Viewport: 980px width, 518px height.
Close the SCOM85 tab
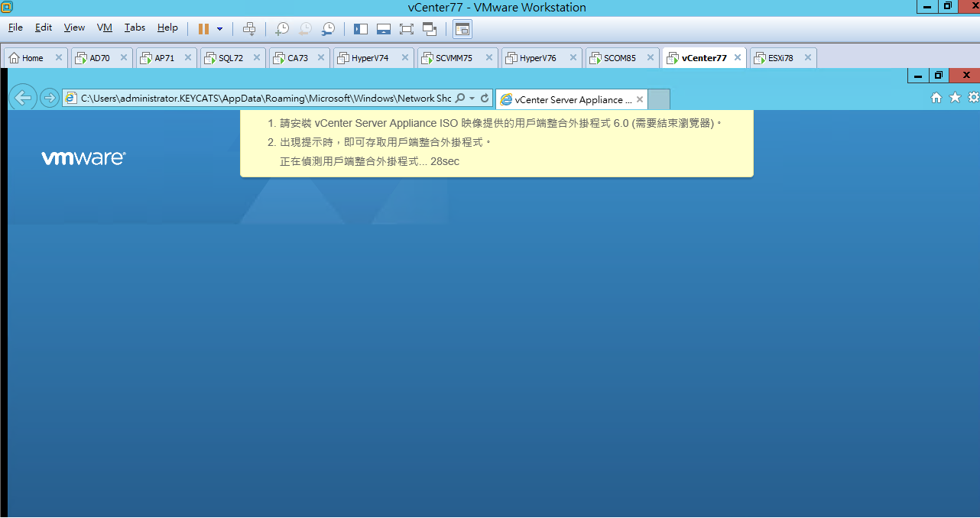click(x=651, y=57)
